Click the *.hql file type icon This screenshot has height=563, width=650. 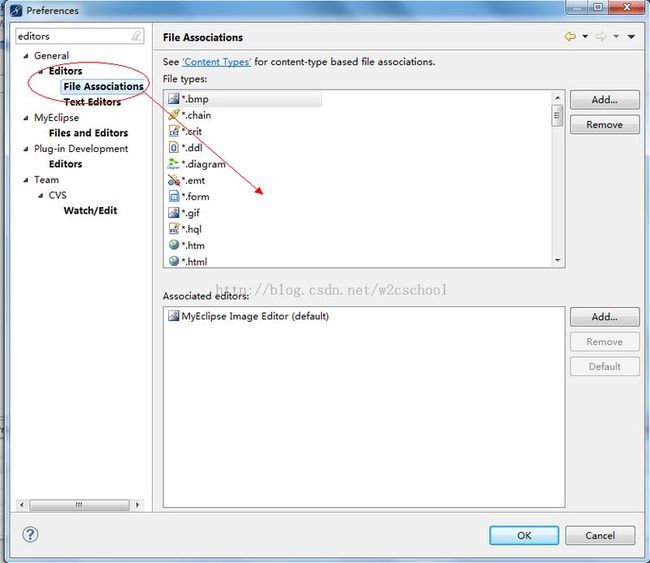[x=174, y=229]
